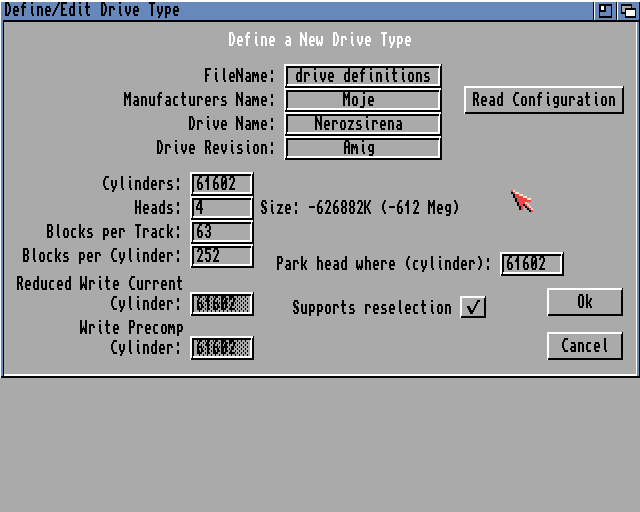Click the Define/Edit Drive Type title bar
Image resolution: width=640 pixels, height=512 pixels.
pos(300,10)
